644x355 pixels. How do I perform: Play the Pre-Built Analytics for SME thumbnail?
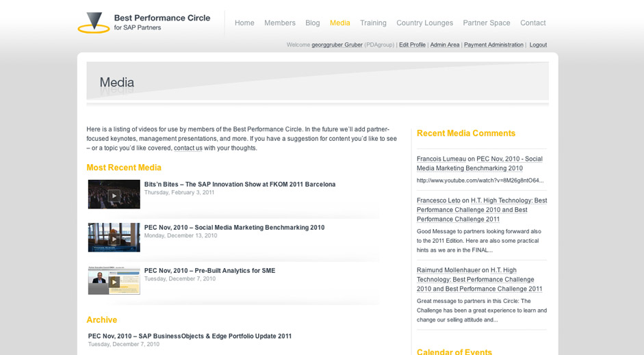114,280
